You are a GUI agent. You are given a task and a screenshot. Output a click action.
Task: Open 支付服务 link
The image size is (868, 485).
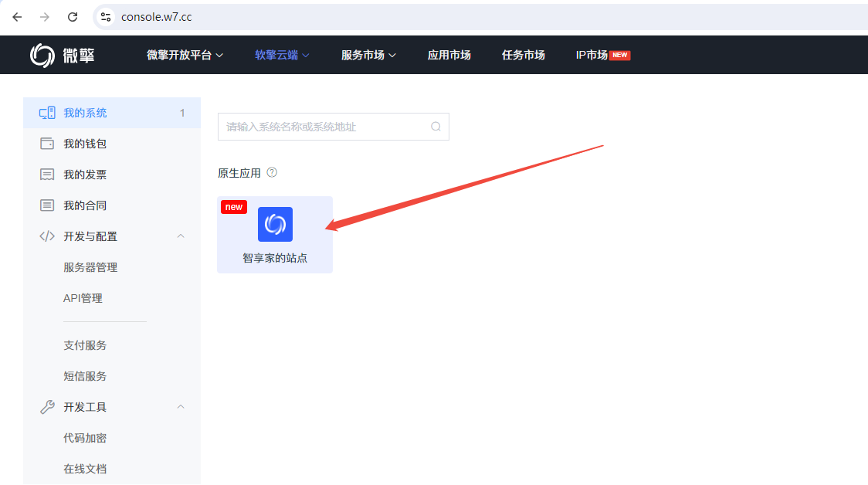85,345
